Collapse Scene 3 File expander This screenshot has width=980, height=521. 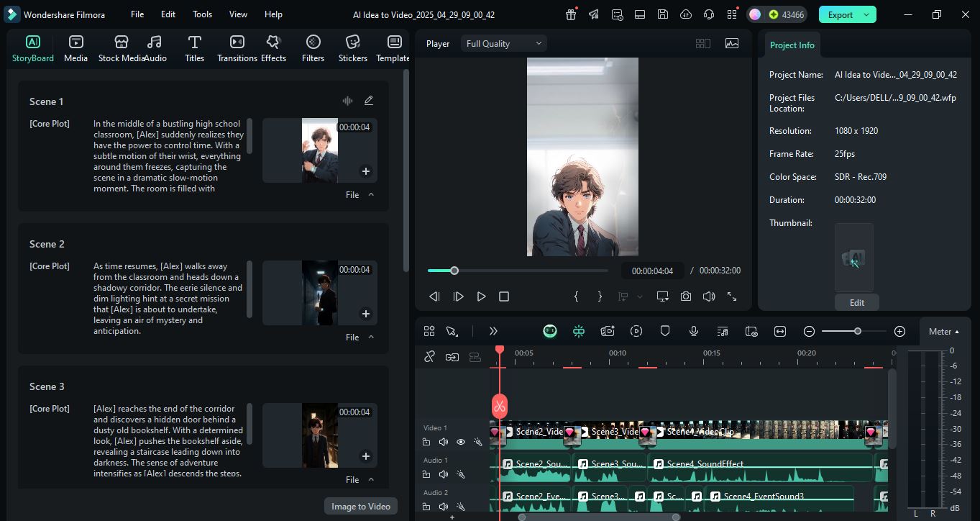371,479
